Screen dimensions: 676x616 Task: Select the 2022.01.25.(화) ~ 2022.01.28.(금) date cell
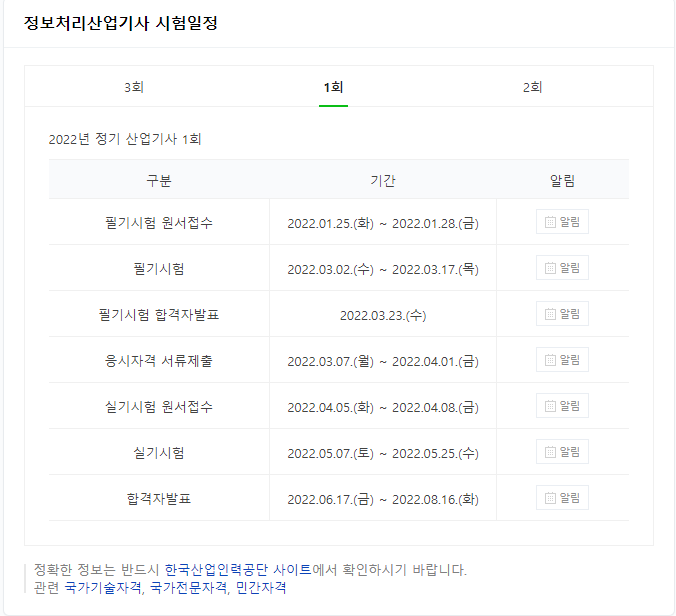point(383,223)
